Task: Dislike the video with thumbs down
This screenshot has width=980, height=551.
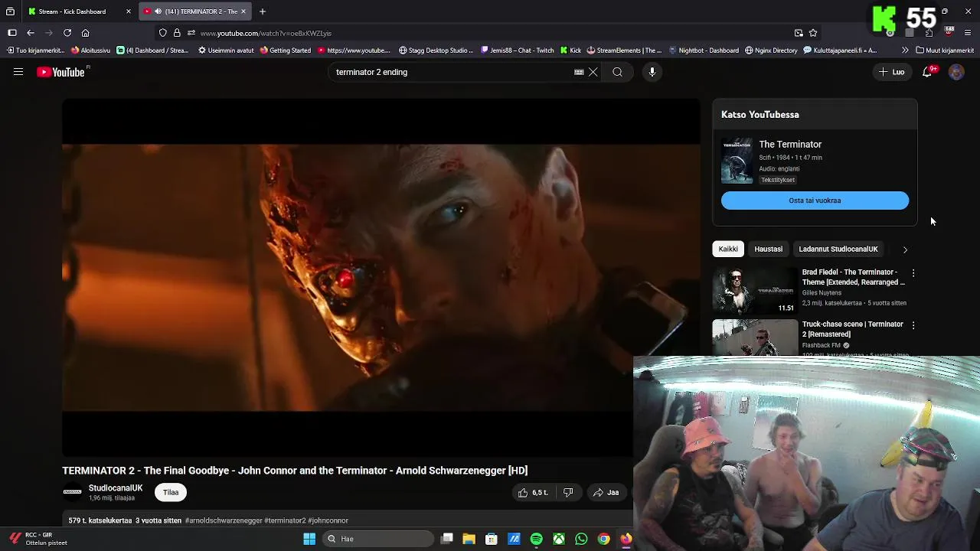Action: tap(568, 493)
